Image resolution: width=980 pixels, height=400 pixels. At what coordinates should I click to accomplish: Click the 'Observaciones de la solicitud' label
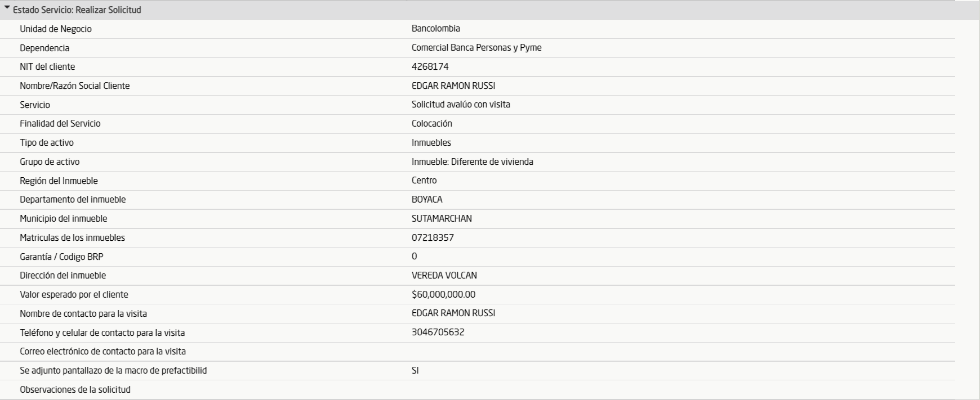(x=75, y=389)
